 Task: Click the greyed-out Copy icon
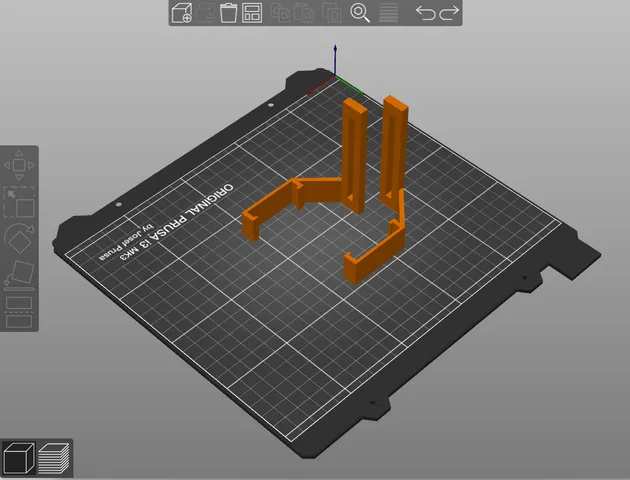tap(280, 13)
